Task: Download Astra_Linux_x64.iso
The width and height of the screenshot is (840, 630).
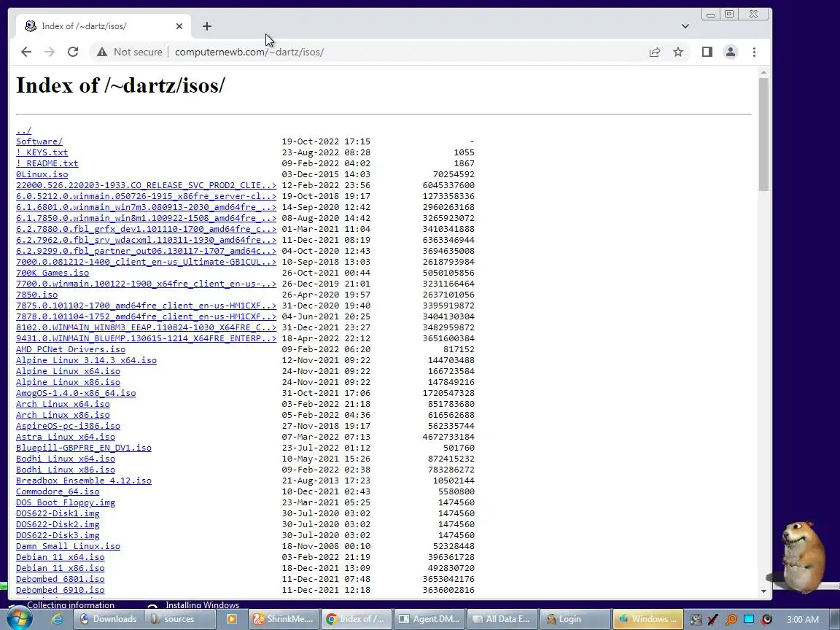Action: click(x=66, y=437)
